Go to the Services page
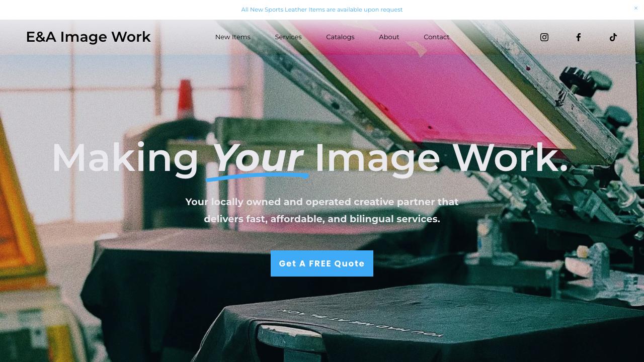Screen dimensions: 644x362 click(x=288, y=37)
